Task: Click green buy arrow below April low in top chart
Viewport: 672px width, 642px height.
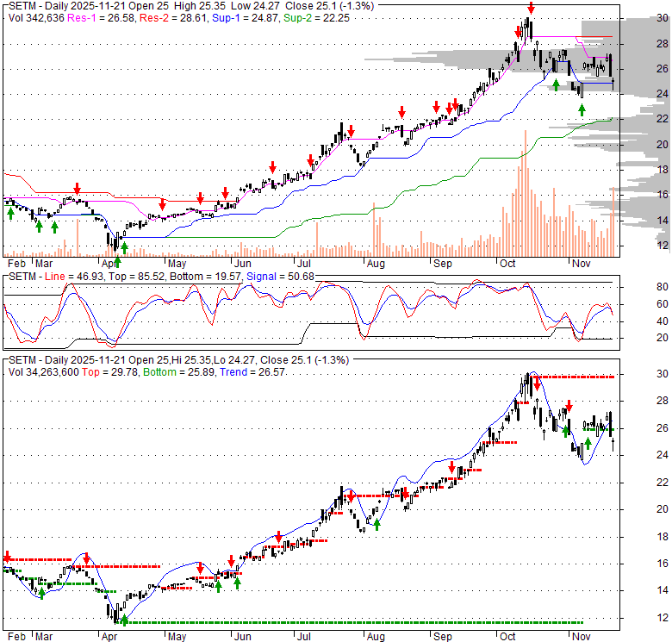Action: click(125, 247)
